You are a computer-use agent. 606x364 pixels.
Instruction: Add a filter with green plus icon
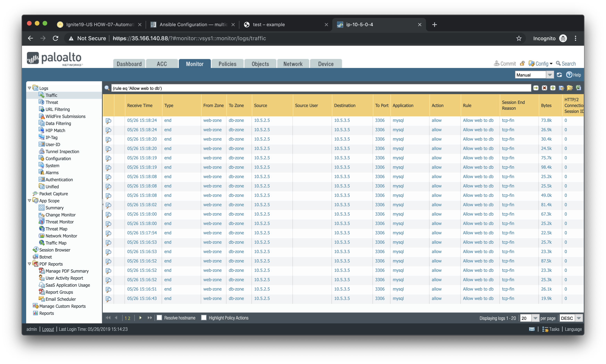[553, 88]
